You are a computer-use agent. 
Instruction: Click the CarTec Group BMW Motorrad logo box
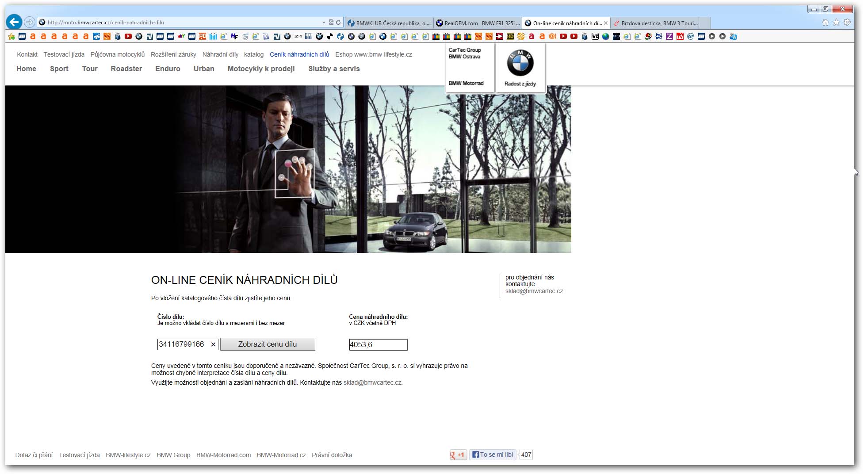(x=470, y=67)
